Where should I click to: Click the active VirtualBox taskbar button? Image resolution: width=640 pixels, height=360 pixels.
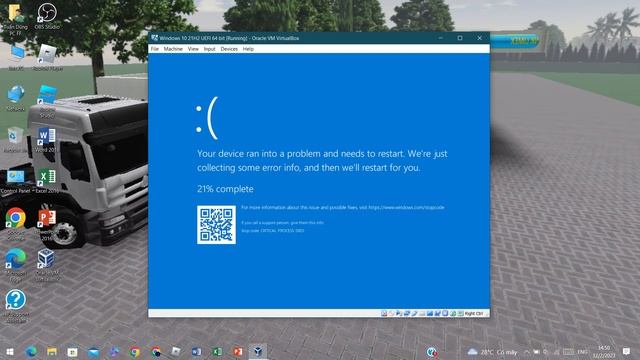tap(258, 351)
